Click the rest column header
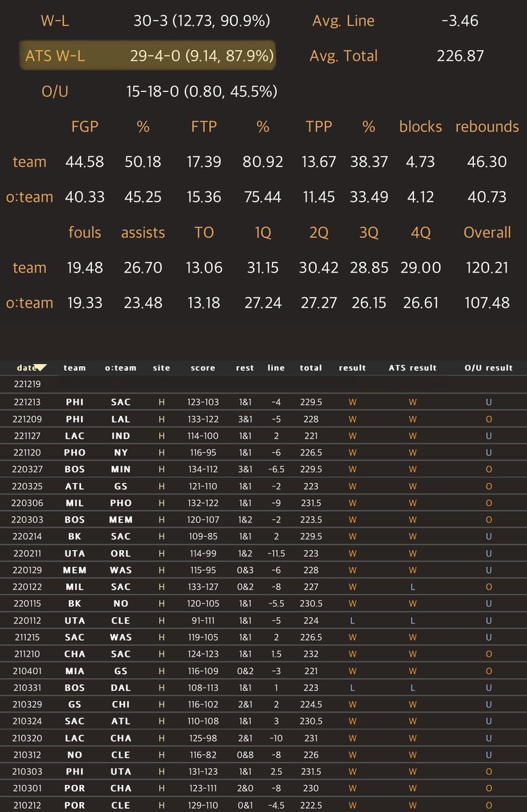The image size is (527, 812). point(245,368)
